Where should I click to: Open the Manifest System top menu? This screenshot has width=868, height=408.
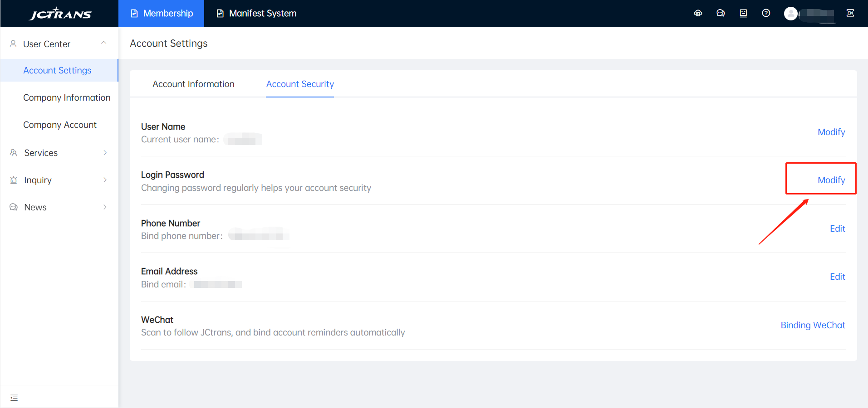coord(257,14)
